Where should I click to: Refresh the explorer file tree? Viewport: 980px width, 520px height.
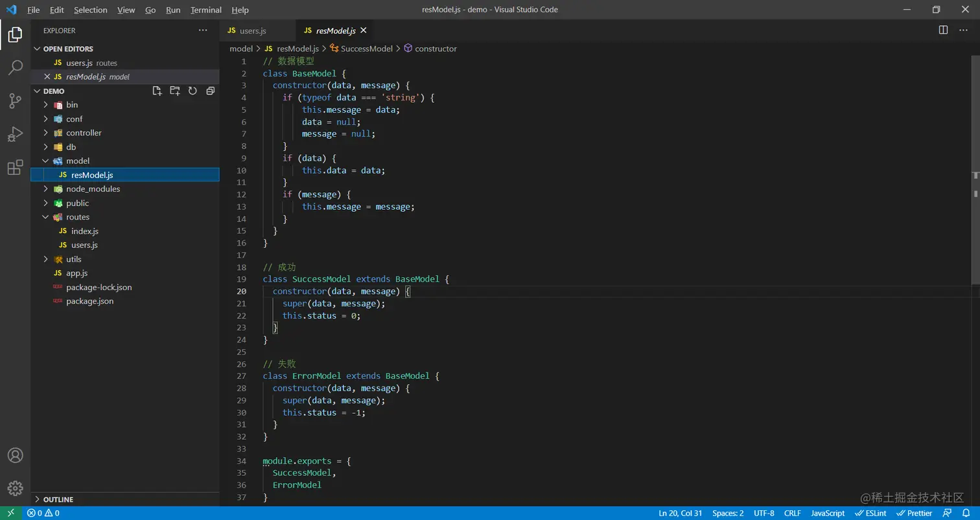click(x=192, y=91)
